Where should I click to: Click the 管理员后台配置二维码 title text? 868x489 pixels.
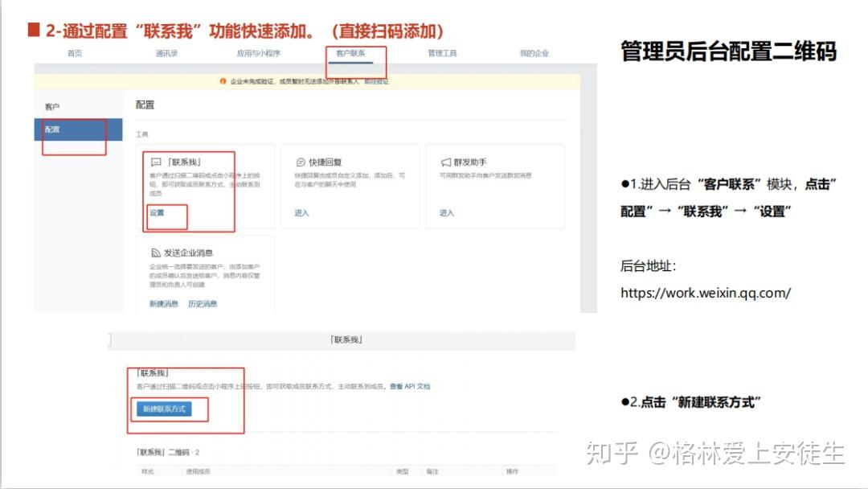(x=728, y=51)
